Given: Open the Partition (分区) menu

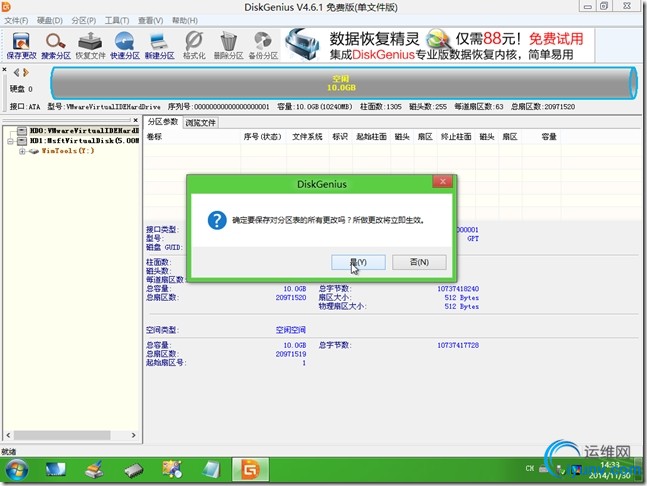Looking at the screenshot, I should [84, 21].
